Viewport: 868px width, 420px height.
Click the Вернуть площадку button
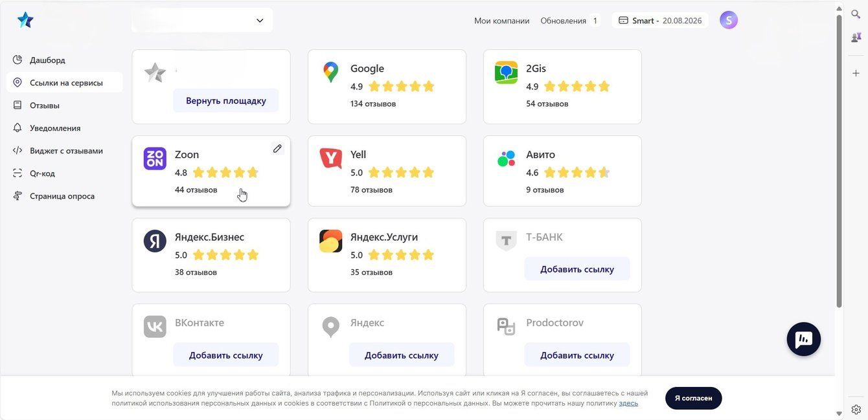tap(225, 101)
